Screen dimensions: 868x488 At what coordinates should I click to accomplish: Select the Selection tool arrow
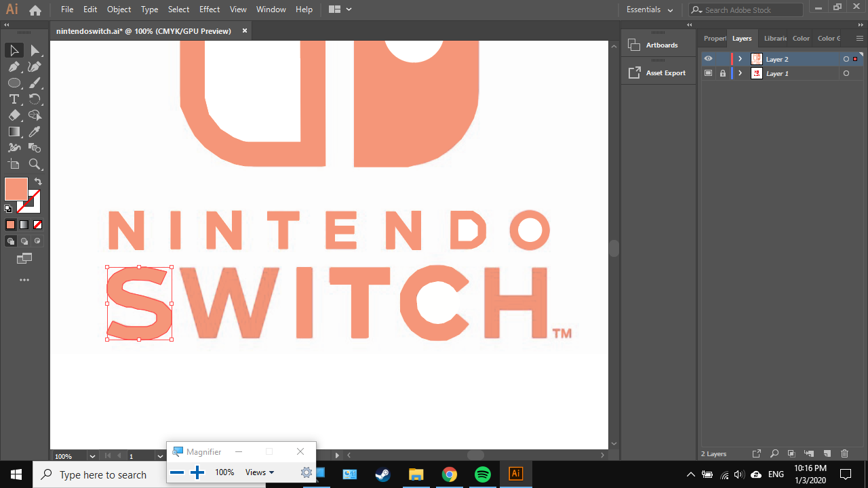[14, 51]
